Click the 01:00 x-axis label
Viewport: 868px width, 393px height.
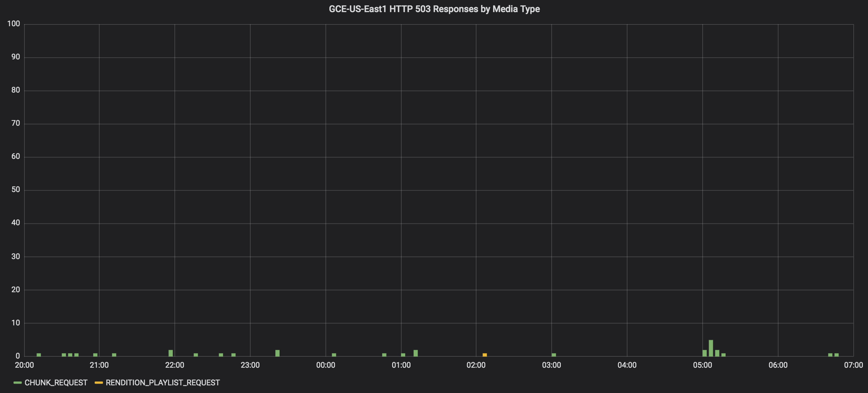(x=401, y=365)
